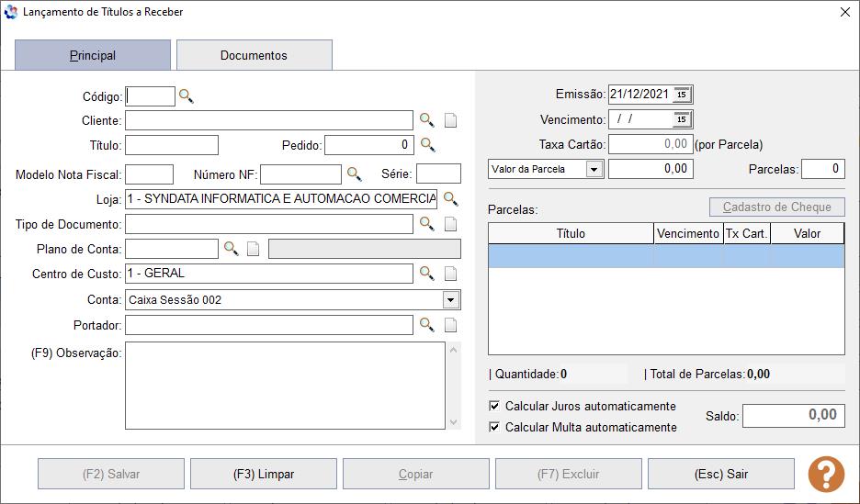Click the Saldo value field
860x504 pixels.
tap(793, 415)
